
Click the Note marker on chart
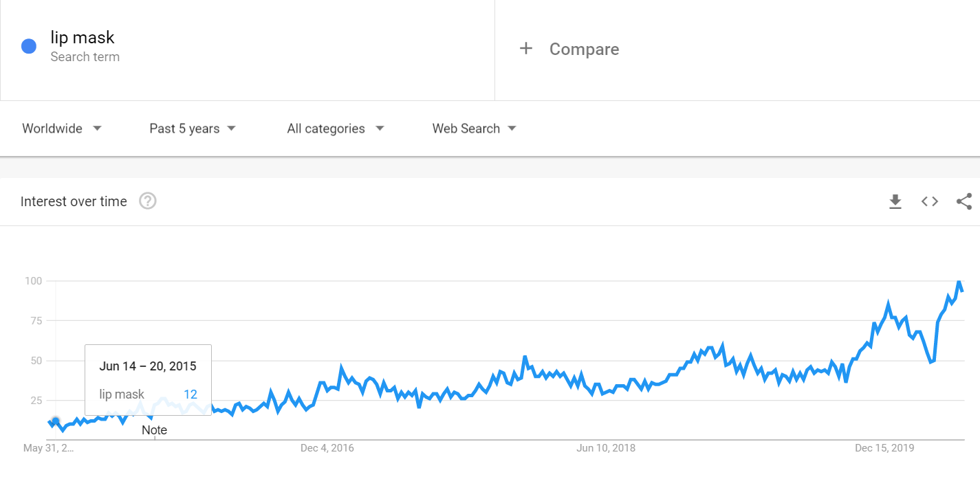(x=154, y=430)
